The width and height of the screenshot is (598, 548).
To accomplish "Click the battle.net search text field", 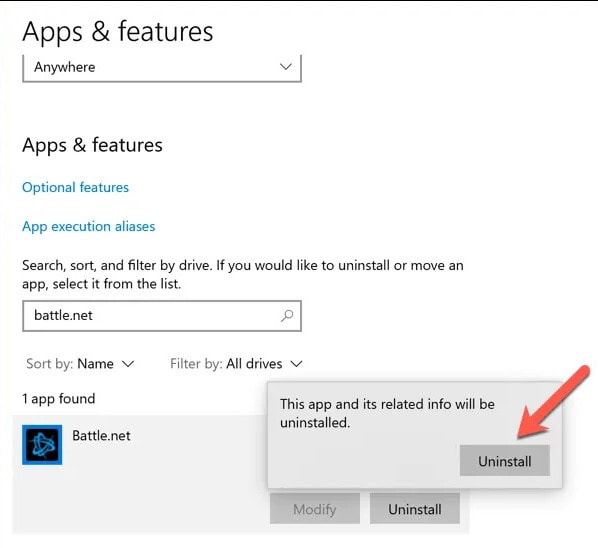I will (x=162, y=316).
